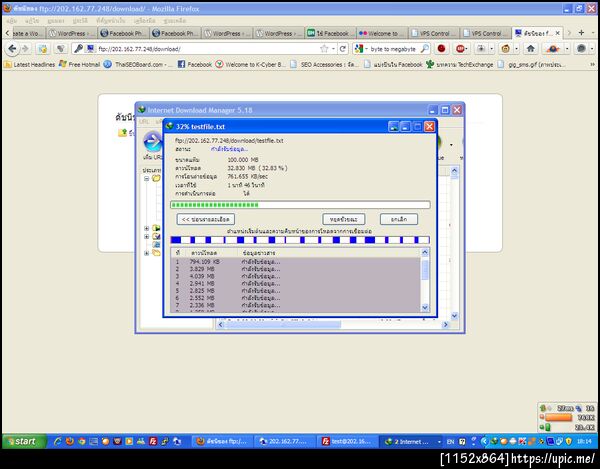600x469 pixels.
Task: Select connection row 3 with 4.039 MB
Action: tap(295, 276)
